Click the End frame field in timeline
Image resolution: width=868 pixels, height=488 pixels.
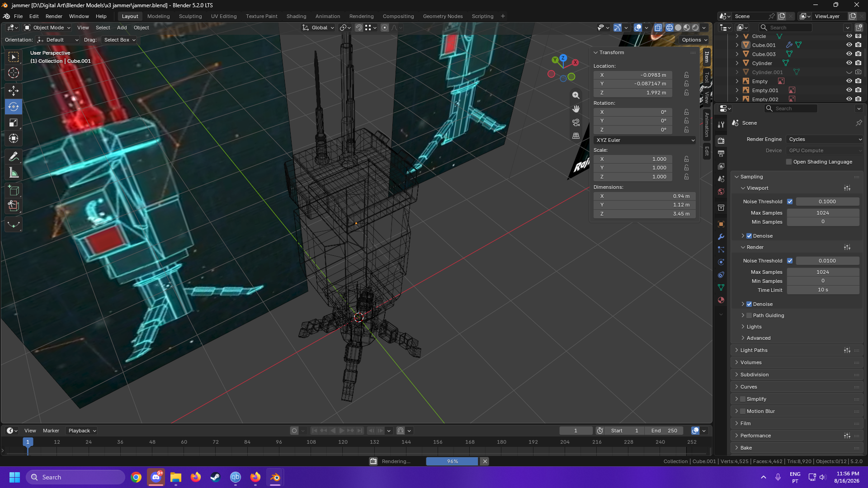point(664,431)
